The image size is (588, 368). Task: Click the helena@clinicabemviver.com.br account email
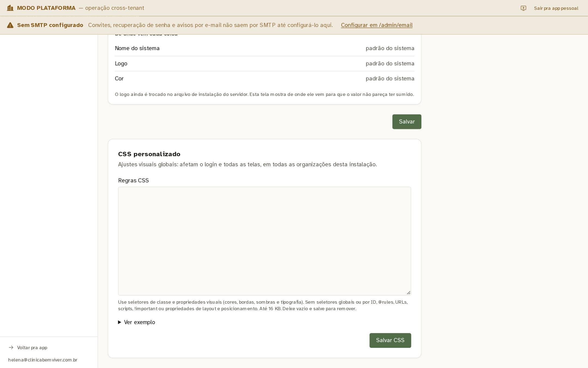(x=43, y=360)
